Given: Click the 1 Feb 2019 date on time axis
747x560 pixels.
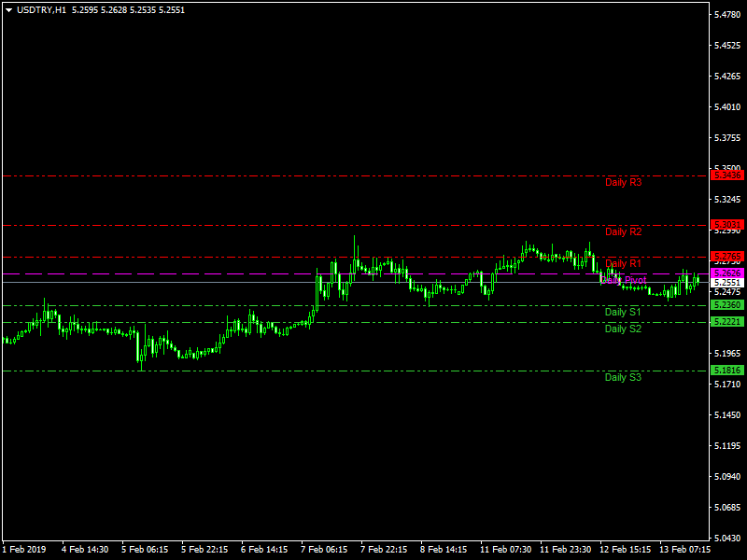Looking at the screenshot, I should 26,550.
